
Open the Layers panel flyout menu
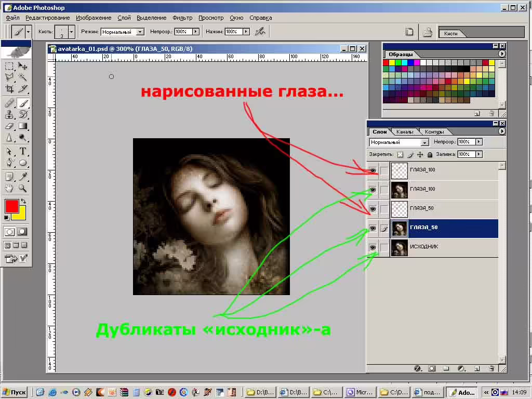click(x=502, y=131)
